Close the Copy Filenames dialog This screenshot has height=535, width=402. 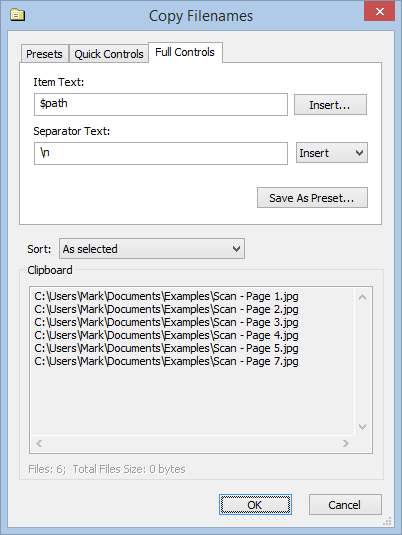click(379, 12)
